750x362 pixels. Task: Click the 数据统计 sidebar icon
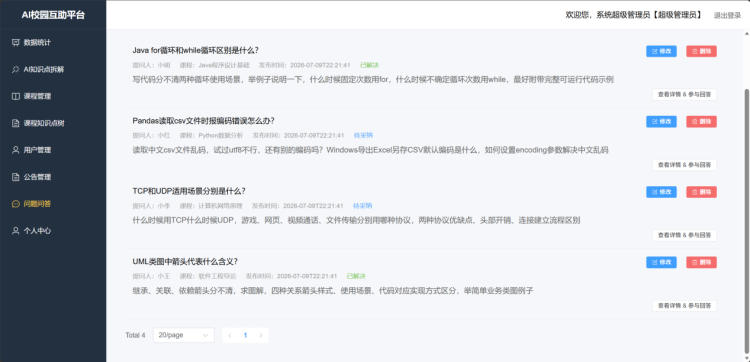point(15,43)
